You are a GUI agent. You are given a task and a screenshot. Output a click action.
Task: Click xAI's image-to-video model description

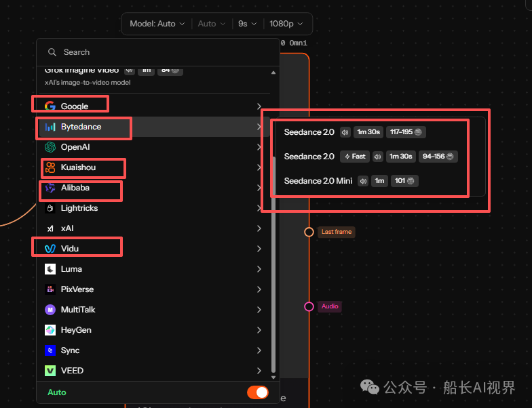tap(88, 83)
